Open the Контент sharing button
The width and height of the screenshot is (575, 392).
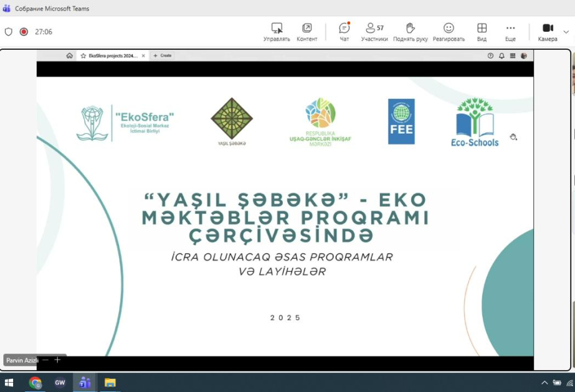[307, 32]
